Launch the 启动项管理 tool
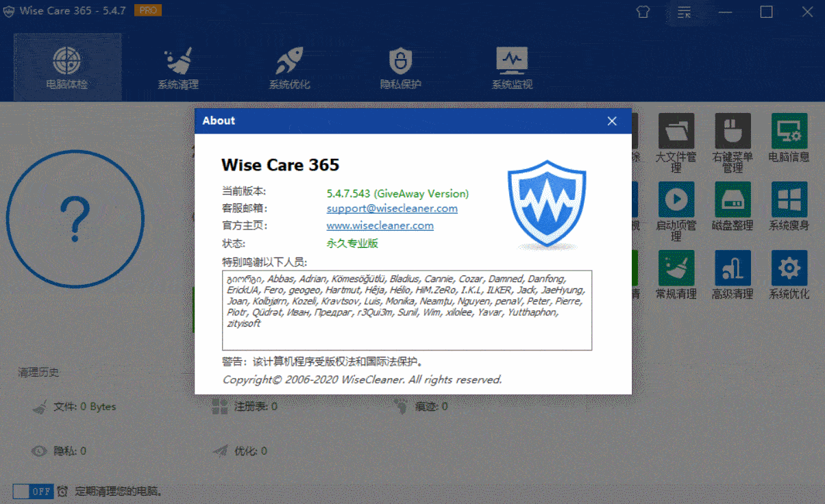The height and width of the screenshot is (504, 825). tap(676, 200)
